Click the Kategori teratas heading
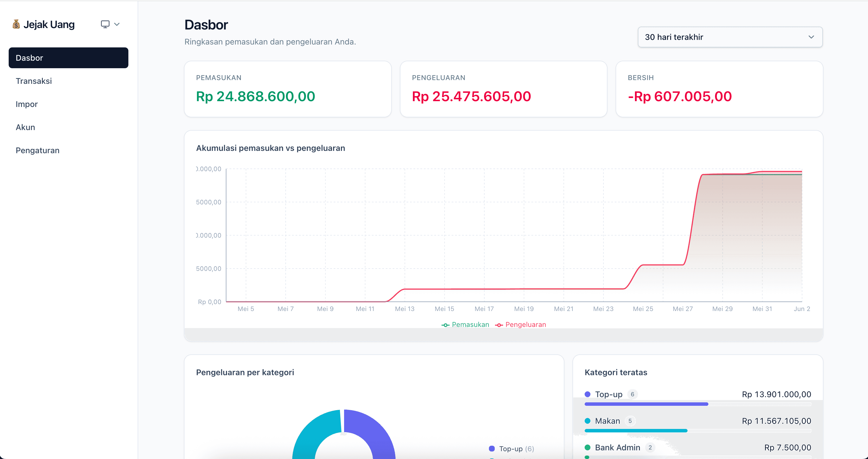This screenshot has height=459, width=868. pyautogui.click(x=616, y=373)
